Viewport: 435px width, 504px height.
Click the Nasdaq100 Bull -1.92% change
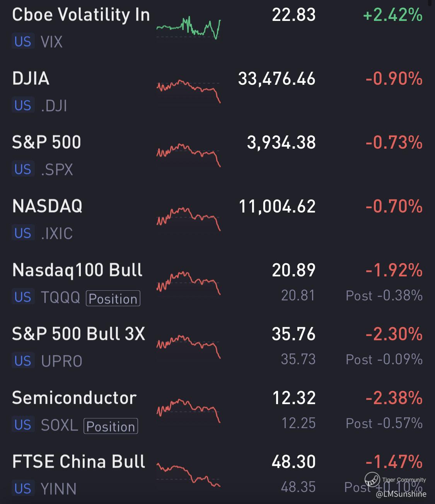point(394,270)
